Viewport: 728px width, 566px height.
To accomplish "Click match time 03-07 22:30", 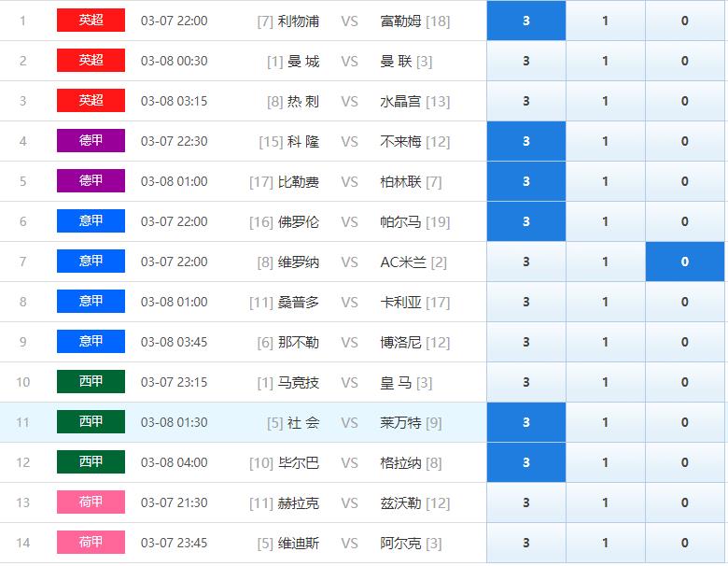I will [175, 141].
